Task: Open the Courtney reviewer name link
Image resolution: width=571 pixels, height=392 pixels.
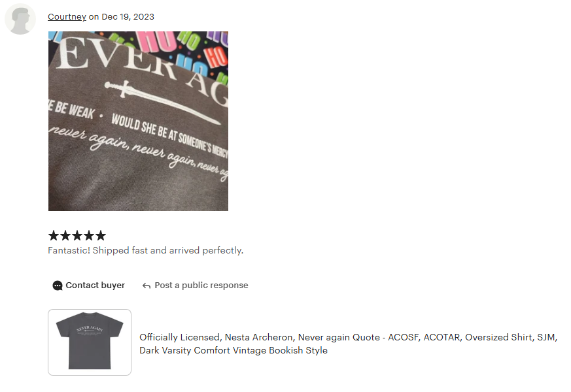Action: (67, 17)
